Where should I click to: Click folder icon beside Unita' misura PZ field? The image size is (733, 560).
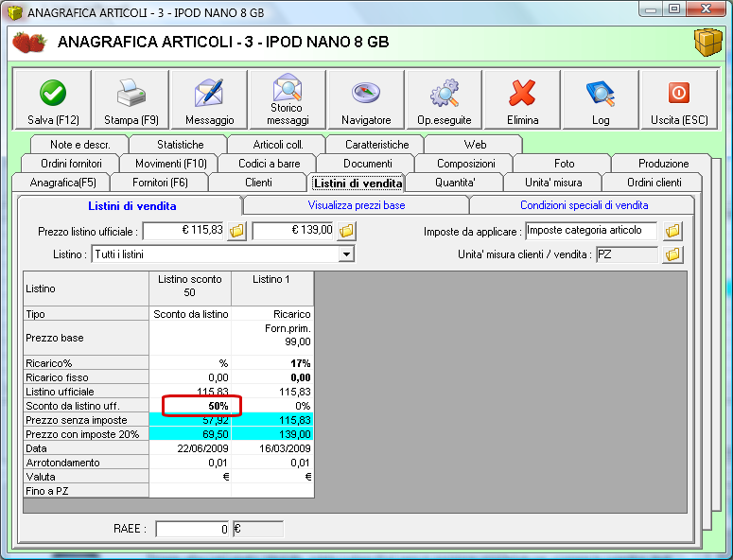672,254
